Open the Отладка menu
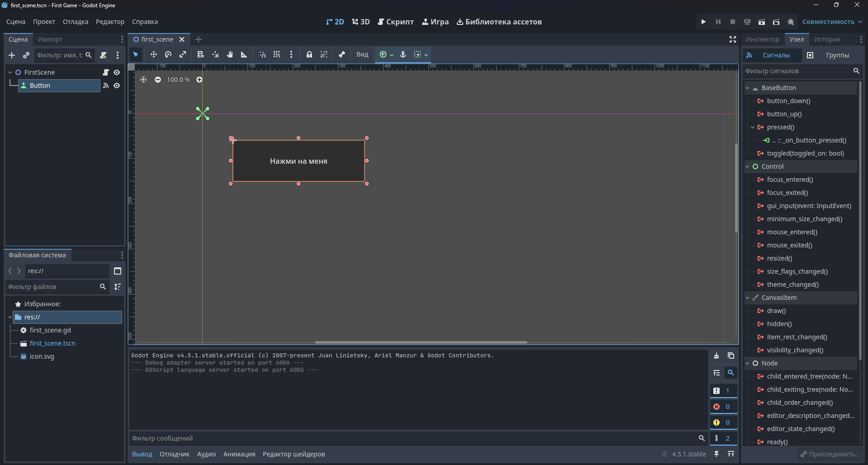 coord(76,22)
